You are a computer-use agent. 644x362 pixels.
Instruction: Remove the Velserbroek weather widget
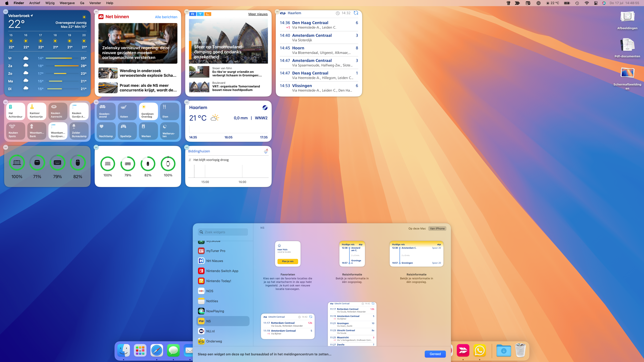click(x=6, y=12)
